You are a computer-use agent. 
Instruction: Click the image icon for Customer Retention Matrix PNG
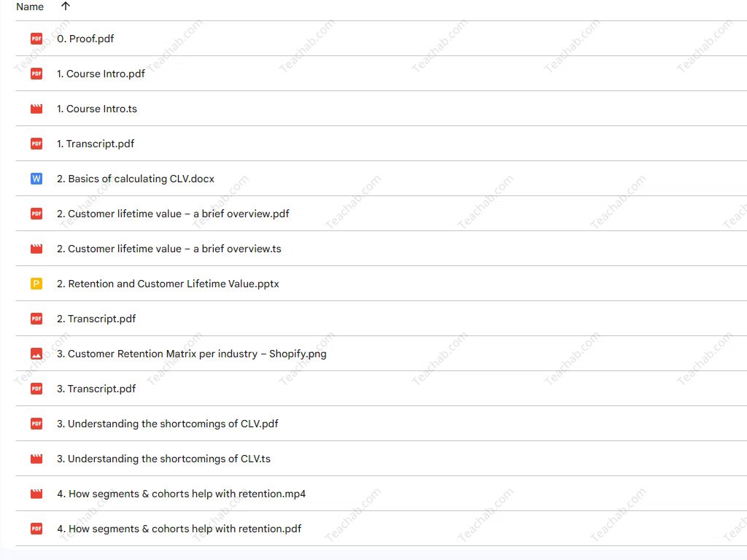tap(36, 354)
